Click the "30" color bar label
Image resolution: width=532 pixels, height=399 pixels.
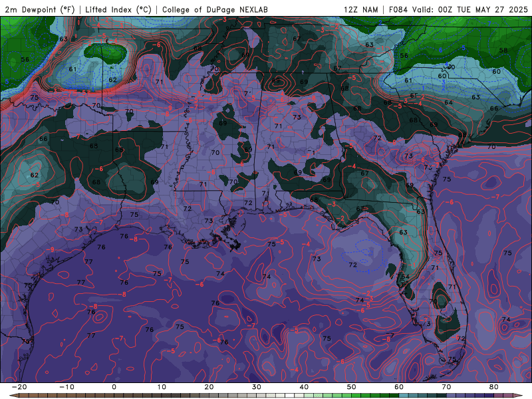pyautogui.click(x=257, y=387)
